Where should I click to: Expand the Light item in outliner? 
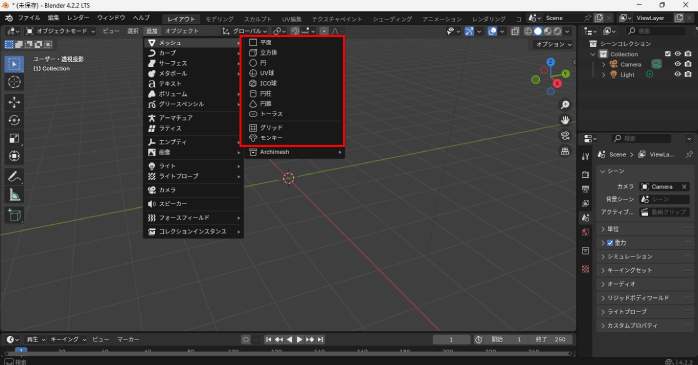point(604,75)
